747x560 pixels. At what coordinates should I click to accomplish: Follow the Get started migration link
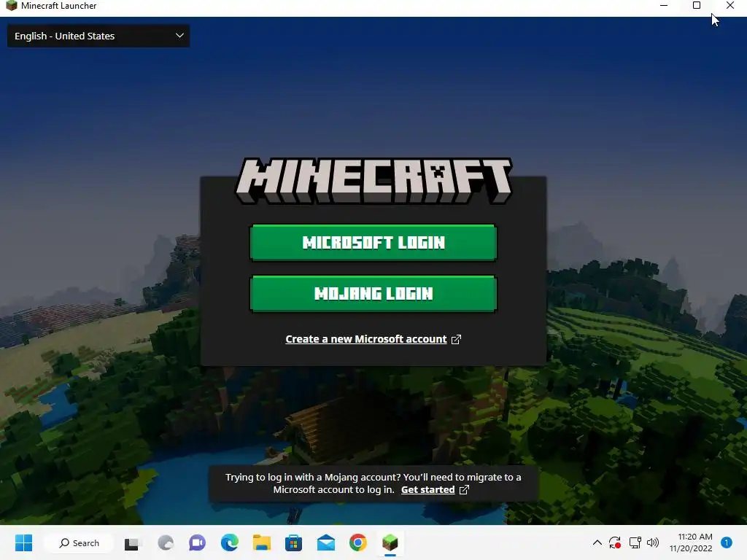(x=427, y=489)
